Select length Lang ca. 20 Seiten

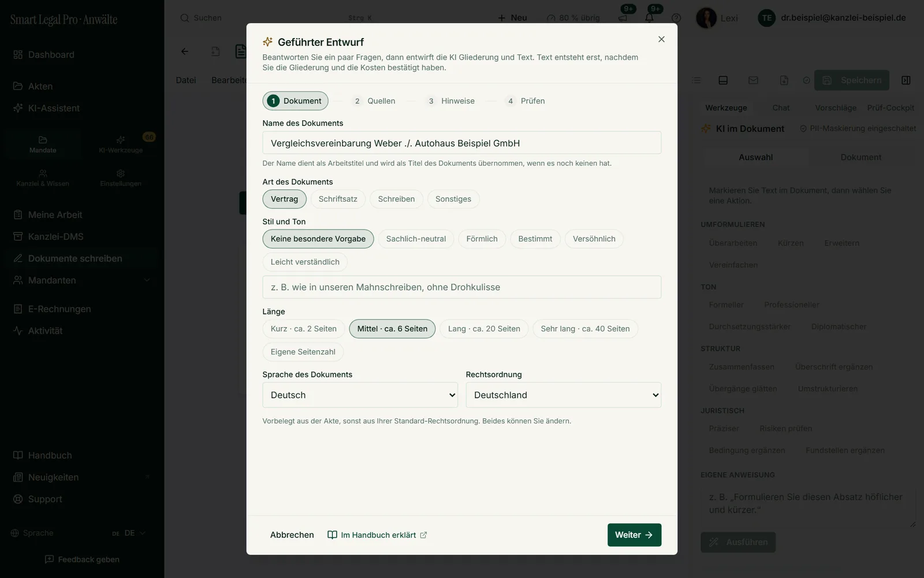pyautogui.click(x=484, y=329)
